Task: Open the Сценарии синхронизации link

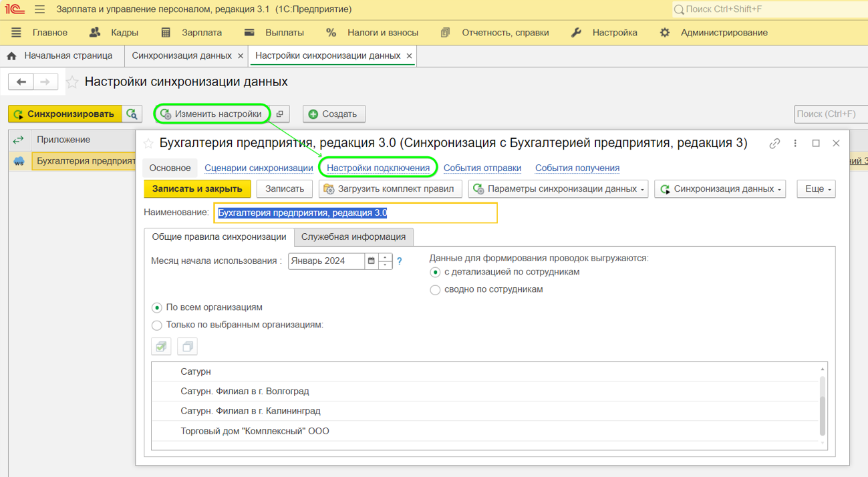Action: coord(259,168)
